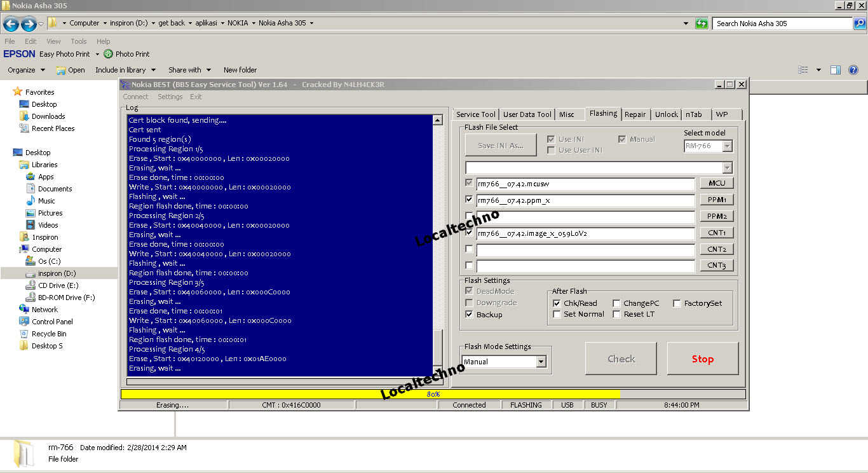
Task: Open the Flash Mode Settings Manual dropdown
Action: [x=541, y=362]
